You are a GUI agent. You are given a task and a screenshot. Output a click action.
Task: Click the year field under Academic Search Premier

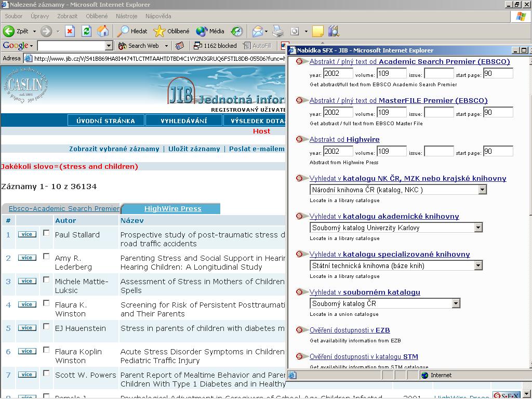[338, 74]
